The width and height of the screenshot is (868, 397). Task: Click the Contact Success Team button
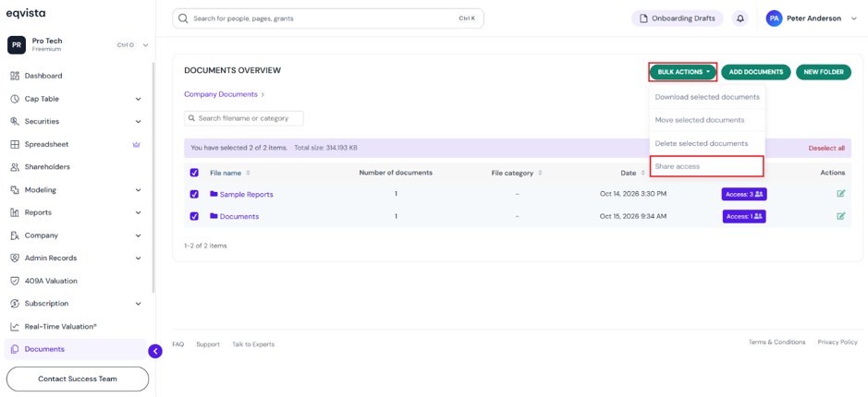pyautogui.click(x=78, y=379)
